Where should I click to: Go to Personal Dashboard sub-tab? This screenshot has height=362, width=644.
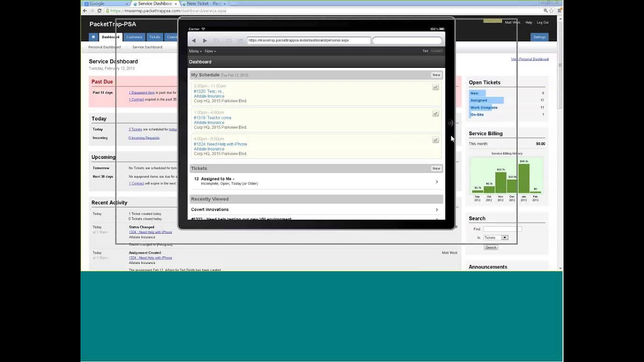[105, 47]
